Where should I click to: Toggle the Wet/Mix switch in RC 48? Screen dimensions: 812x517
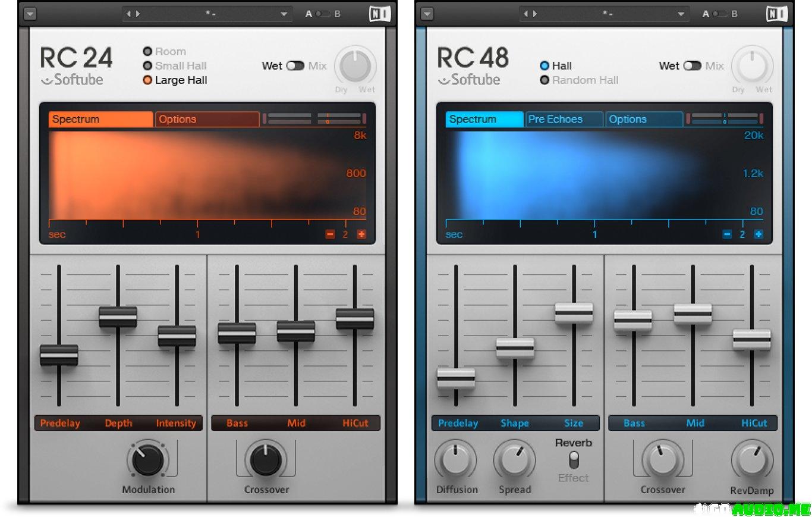point(693,66)
